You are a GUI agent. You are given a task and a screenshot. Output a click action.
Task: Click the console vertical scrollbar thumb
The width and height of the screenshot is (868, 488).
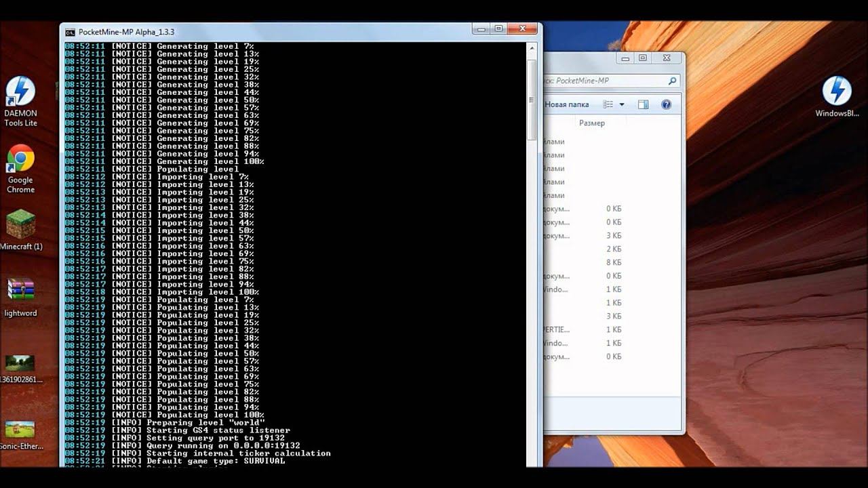pos(532,100)
